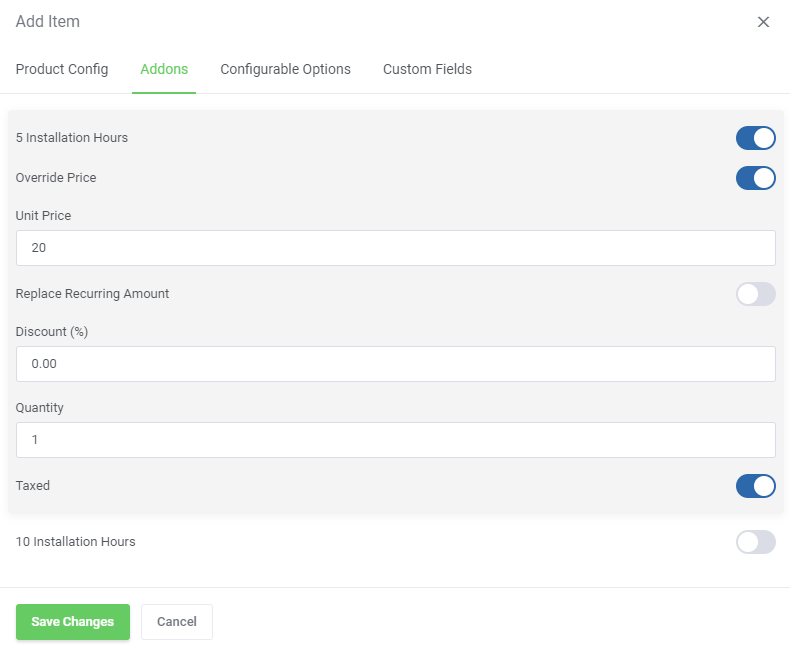Enable 10 Installation Hours addon
Screen dimensions: 790x656
(756, 542)
